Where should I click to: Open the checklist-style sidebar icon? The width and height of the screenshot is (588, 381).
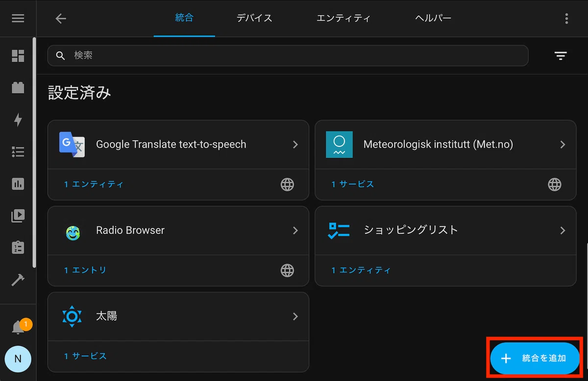18,152
